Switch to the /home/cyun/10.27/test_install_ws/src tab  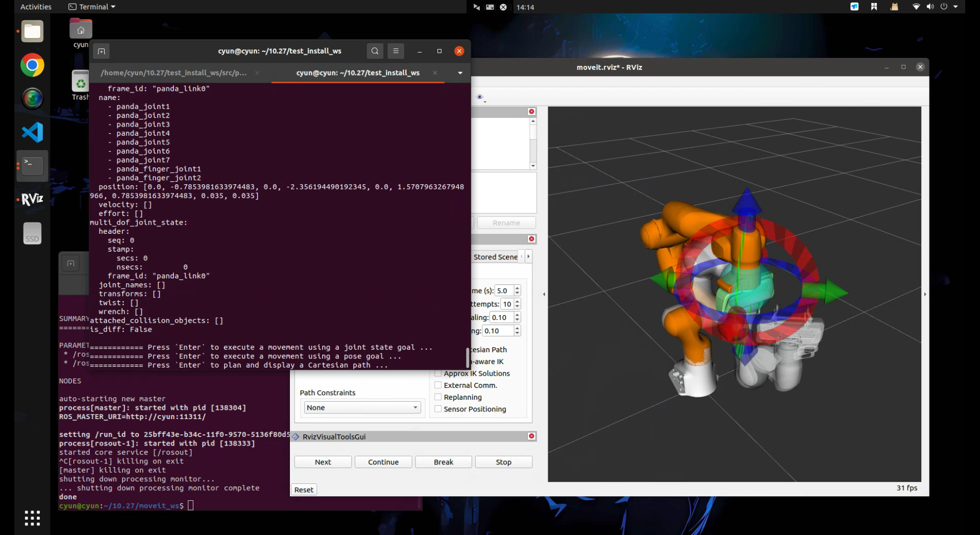[x=174, y=73]
